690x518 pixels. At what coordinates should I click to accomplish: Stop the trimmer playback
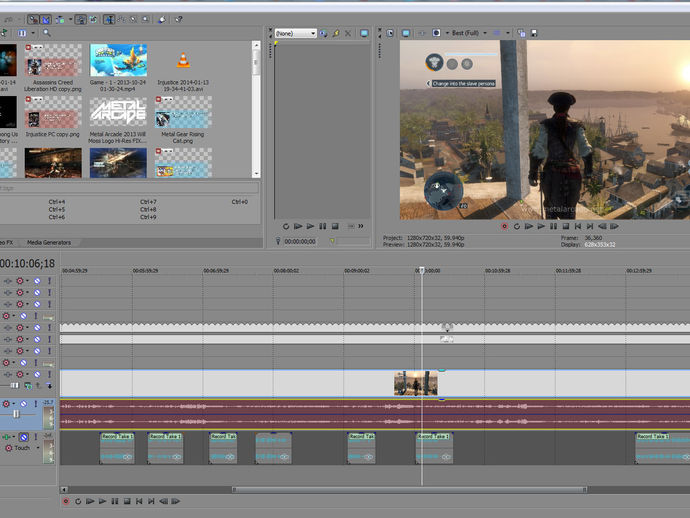[x=335, y=226]
